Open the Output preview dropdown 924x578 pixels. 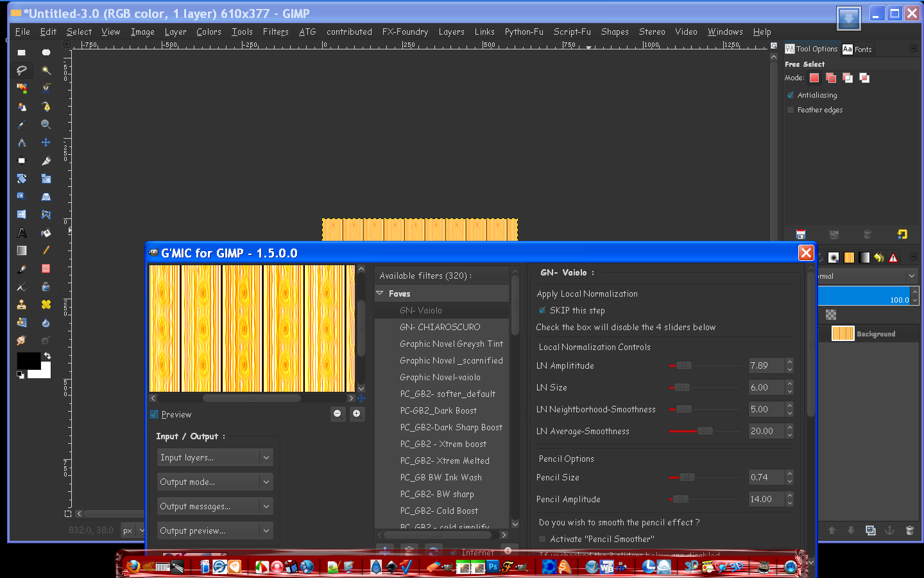tap(215, 530)
